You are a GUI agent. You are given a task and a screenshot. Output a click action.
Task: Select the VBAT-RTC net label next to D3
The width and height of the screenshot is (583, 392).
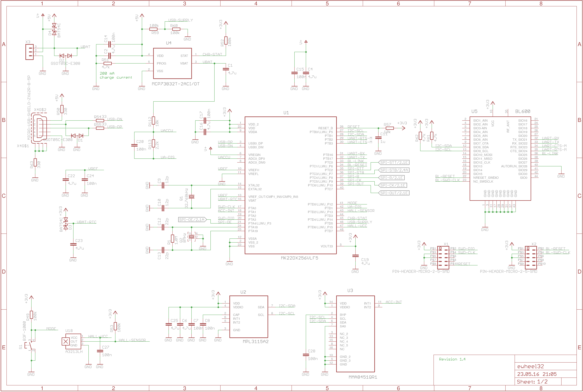(x=87, y=222)
